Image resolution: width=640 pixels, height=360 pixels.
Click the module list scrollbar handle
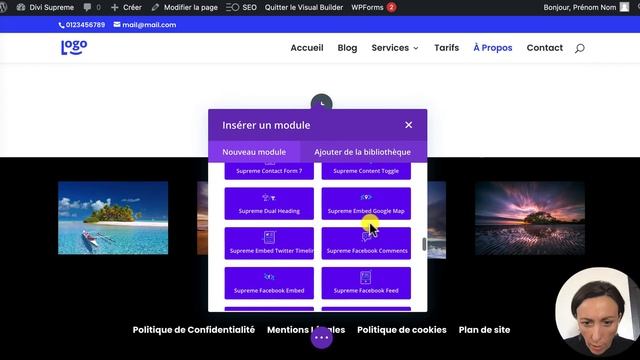click(x=424, y=244)
